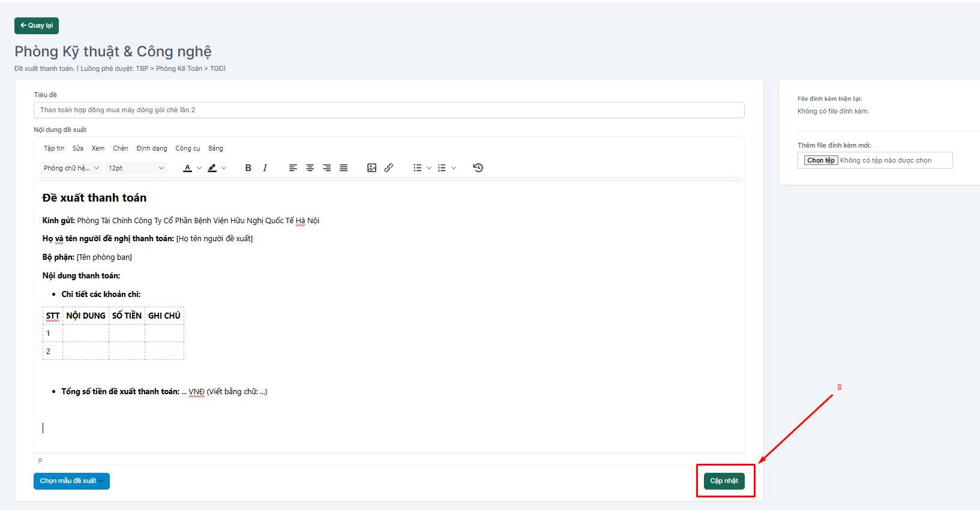This screenshot has width=980, height=510.
Task: Open the font family dropdown
Action: pyautogui.click(x=71, y=168)
